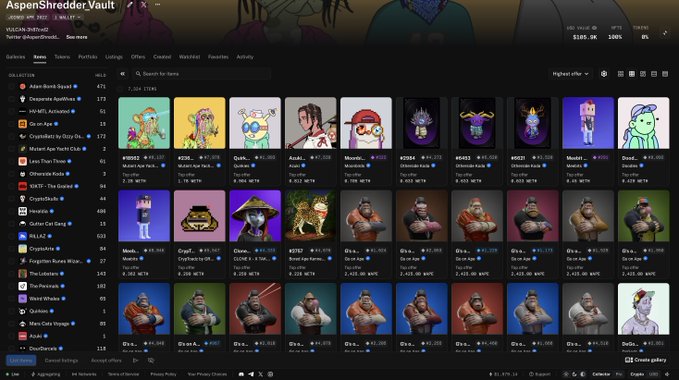Image resolution: width=679 pixels, height=380 pixels.
Task: Open the Terms of Service link
Action: (x=123, y=374)
